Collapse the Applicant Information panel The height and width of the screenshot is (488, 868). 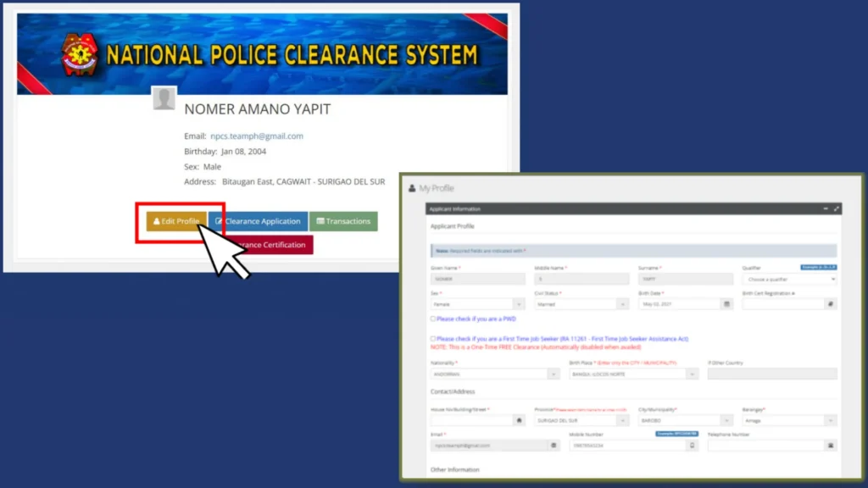tap(826, 208)
